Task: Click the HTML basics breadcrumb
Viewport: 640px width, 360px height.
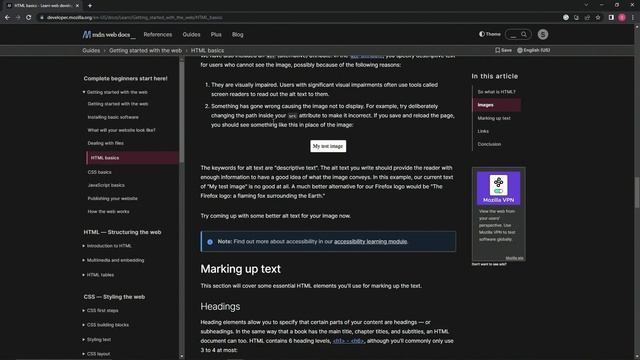Action: (x=207, y=51)
